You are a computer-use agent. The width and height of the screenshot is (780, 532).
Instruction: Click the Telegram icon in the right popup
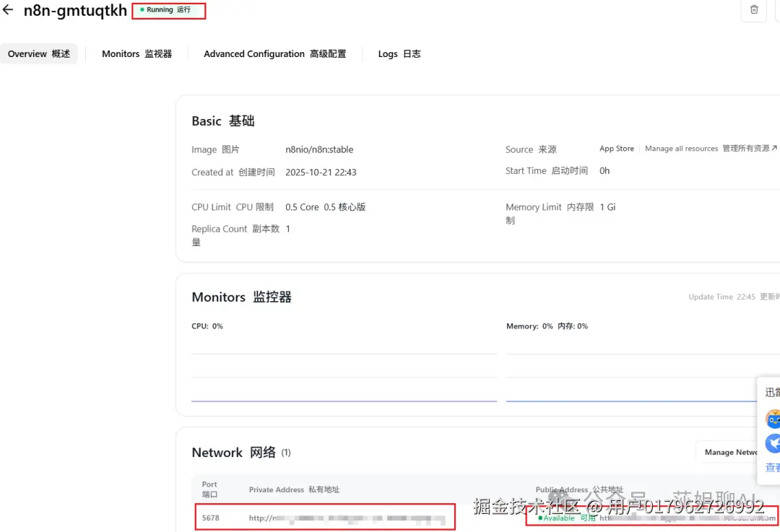772,442
